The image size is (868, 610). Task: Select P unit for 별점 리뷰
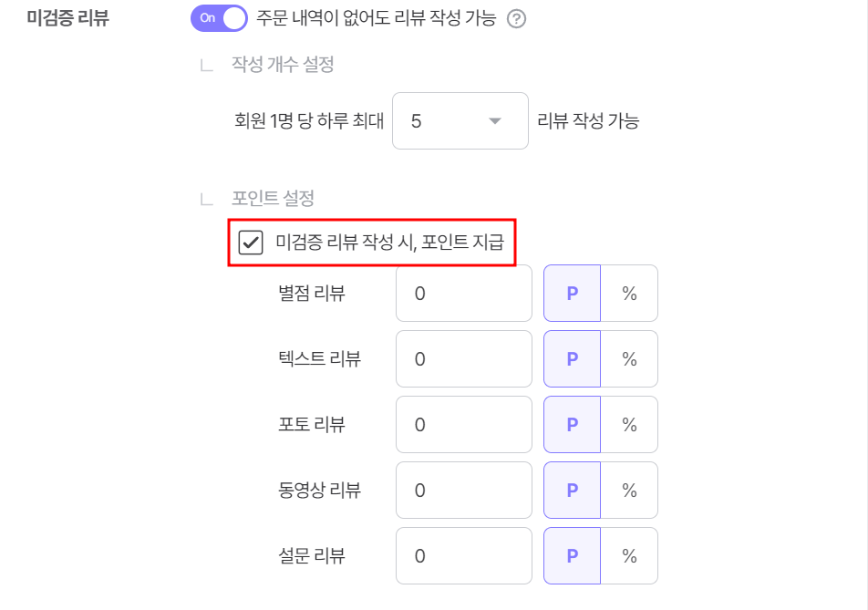tap(572, 294)
